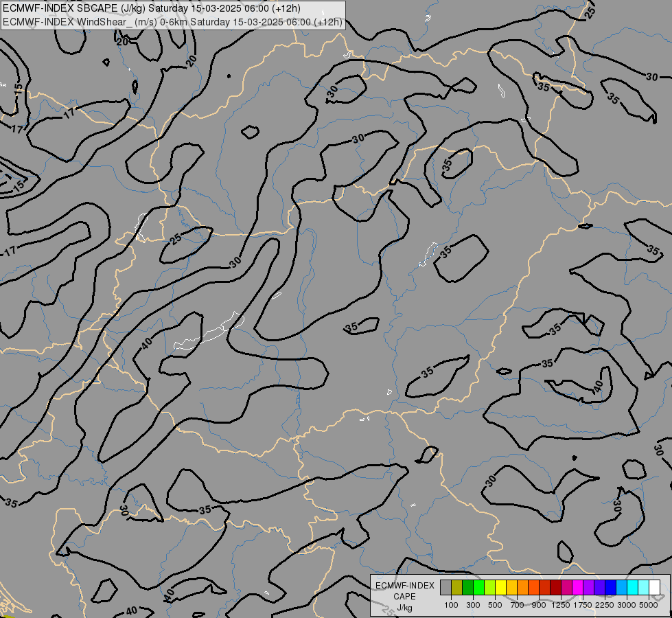The width and height of the screenshot is (672, 618).
Task: Click the ECMWF-INDEX legend title
Action: pyautogui.click(x=404, y=586)
